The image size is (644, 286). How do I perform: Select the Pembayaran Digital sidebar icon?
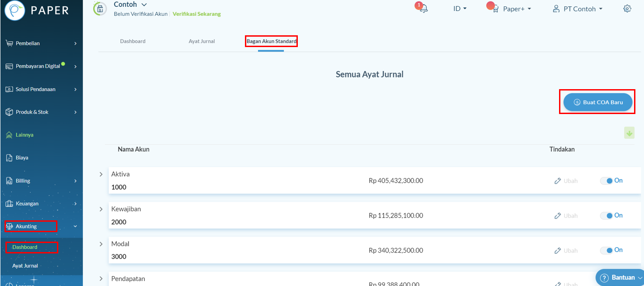pyautogui.click(x=10, y=66)
